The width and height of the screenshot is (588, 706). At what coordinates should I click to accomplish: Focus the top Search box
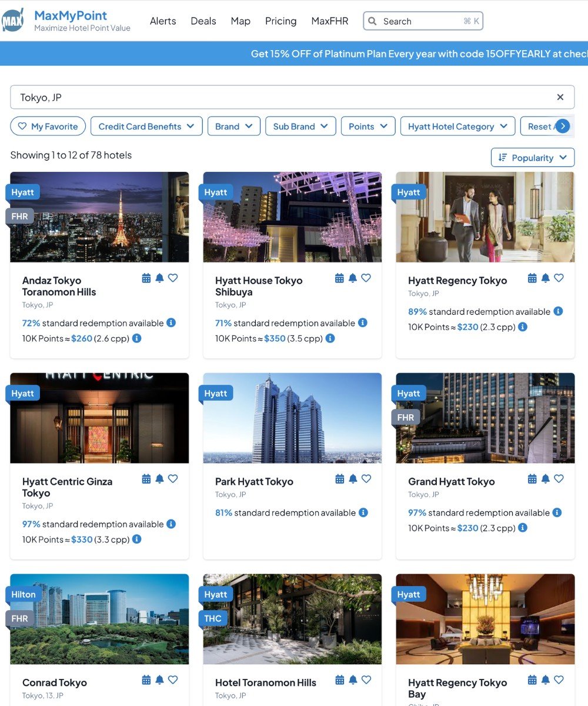[x=423, y=21]
